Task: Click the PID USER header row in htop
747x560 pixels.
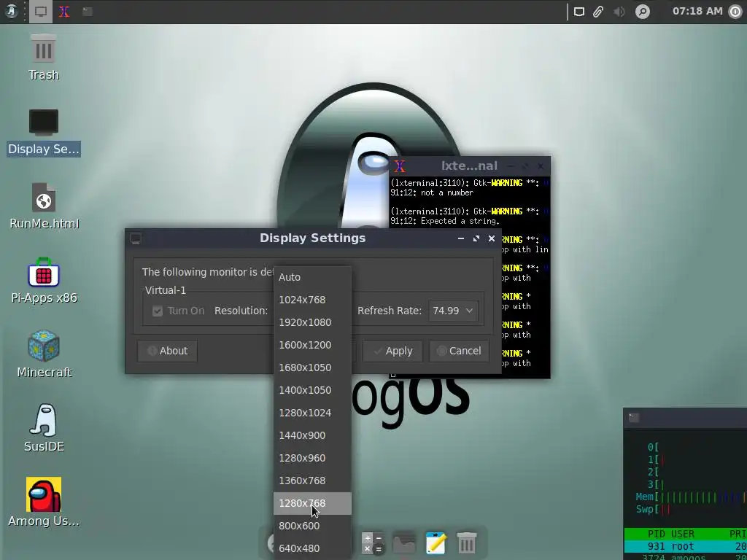Action: pyautogui.click(x=686, y=534)
